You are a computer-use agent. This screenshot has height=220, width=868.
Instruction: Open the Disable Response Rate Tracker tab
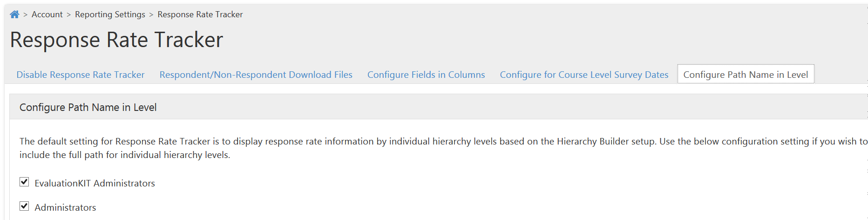[x=81, y=75]
